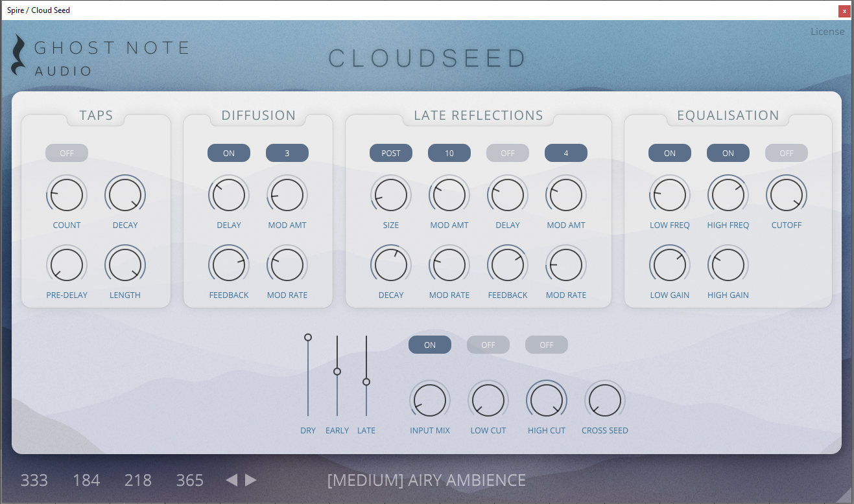
Task: Click the HIGH FREQ knob
Action: click(x=728, y=195)
